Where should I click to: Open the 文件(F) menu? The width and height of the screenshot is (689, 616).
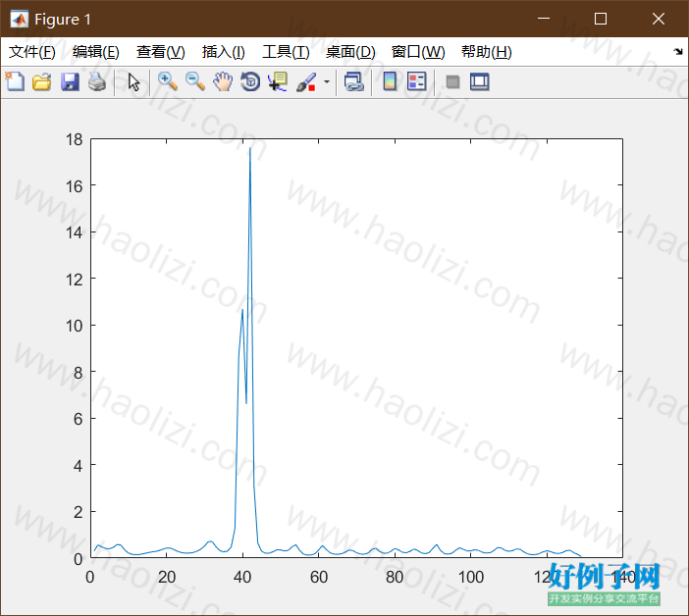pos(32,52)
